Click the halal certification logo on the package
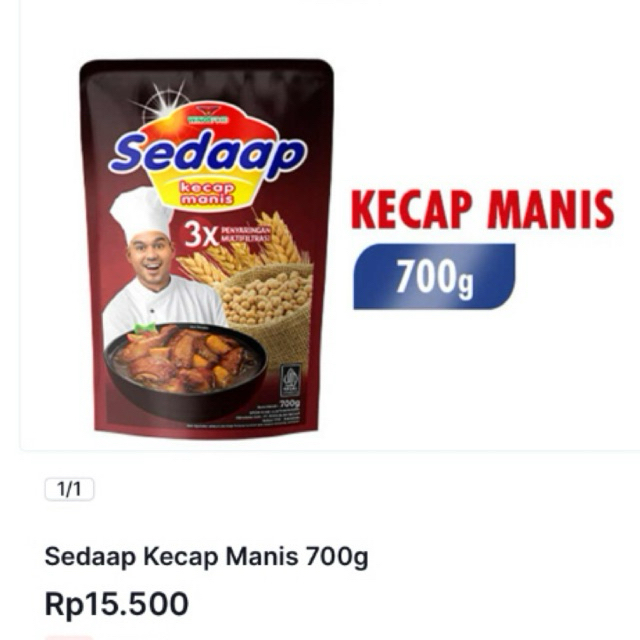Viewport: 640px width, 640px height. [x=291, y=380]
